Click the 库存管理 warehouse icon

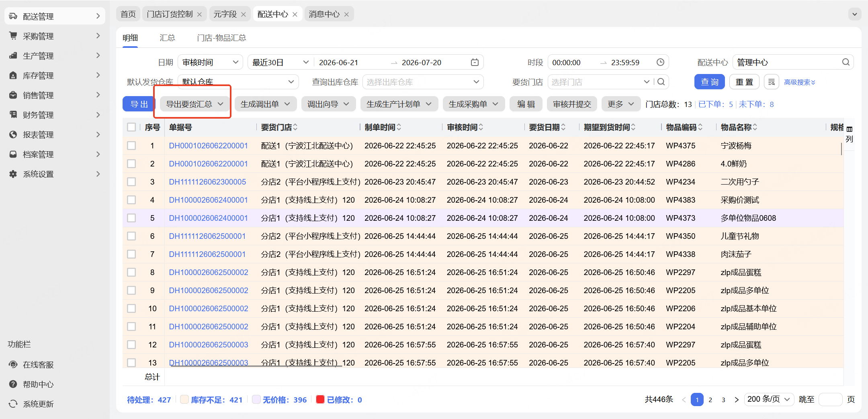pyautogui.click(x=13, y=76)
